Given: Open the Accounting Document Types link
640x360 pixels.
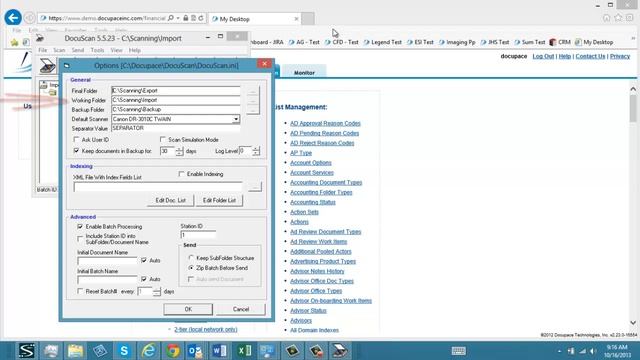Looking at the screenshot, I should 326,182.
